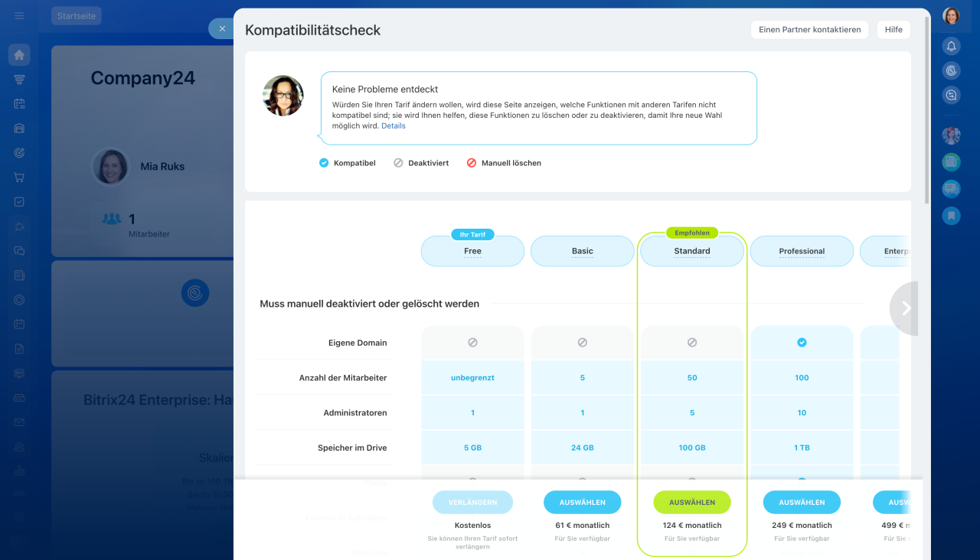
Task: Click the '249 € monatlich' price
Action: tap(802, 526)
